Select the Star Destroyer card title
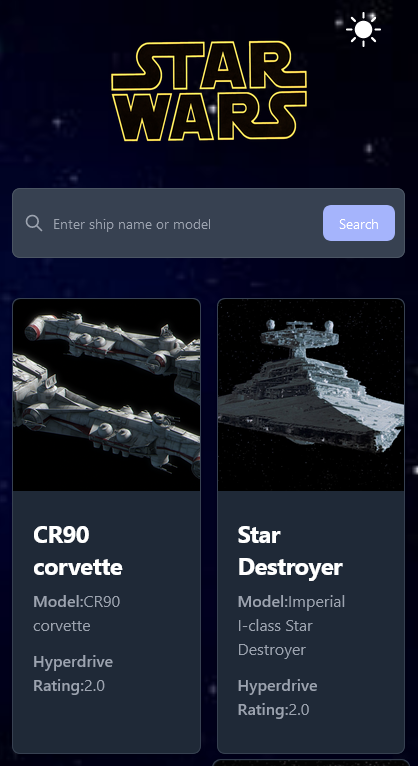The width and height of the screenshot is (418, 766). click(x=290, y=551)
